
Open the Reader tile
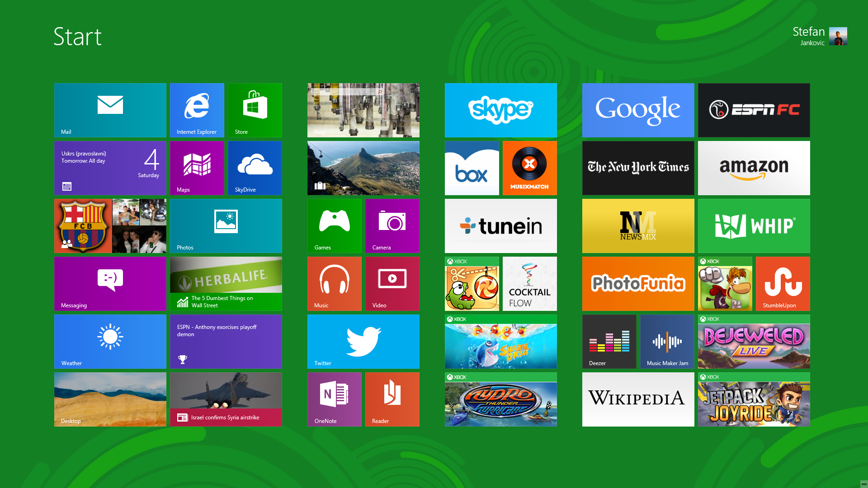pos(392,399)
